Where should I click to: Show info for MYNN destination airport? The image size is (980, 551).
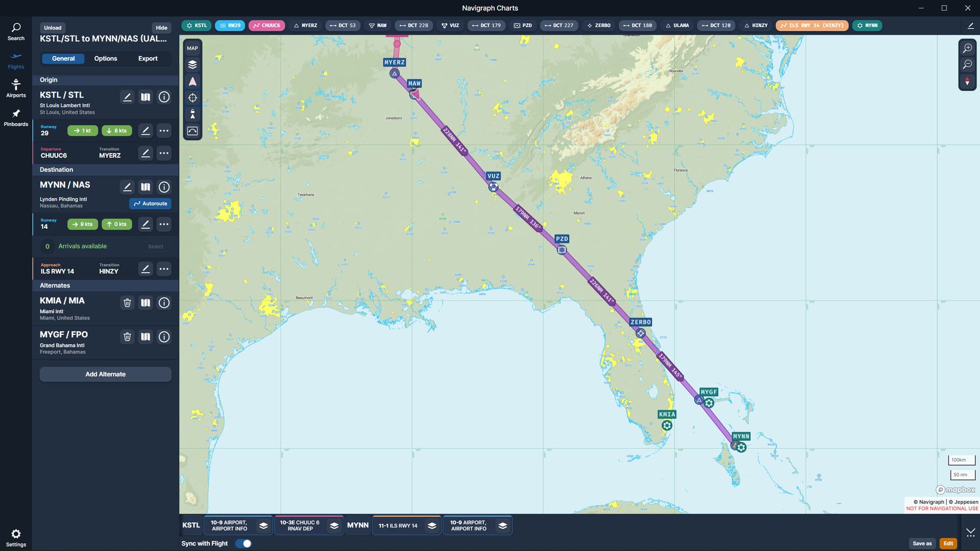click(x=164, y=187)
